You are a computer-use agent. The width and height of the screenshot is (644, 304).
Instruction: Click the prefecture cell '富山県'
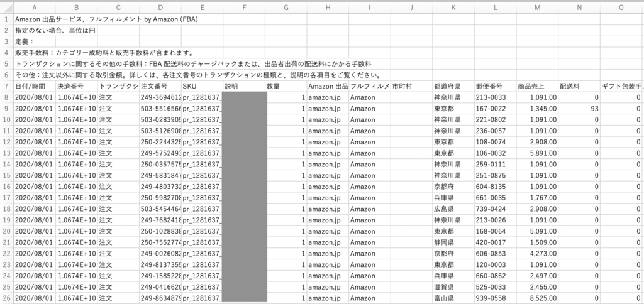pos(453,299)
